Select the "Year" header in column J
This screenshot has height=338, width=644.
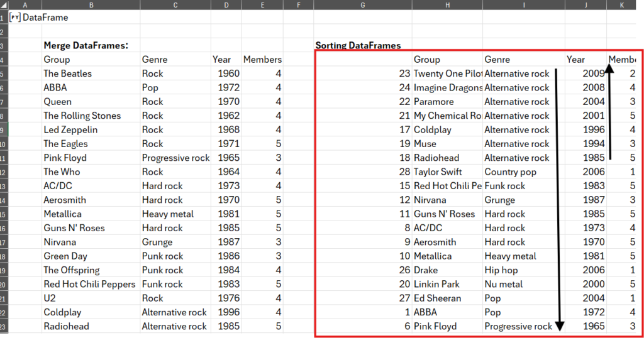(586, 60)
